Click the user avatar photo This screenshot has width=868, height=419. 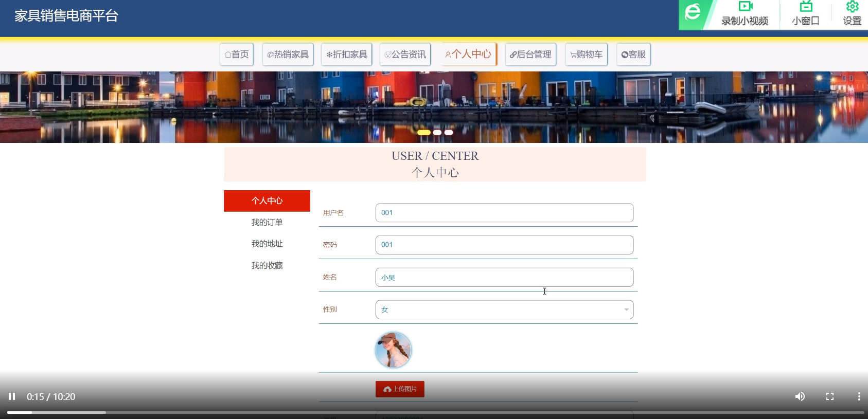(394, 350)
